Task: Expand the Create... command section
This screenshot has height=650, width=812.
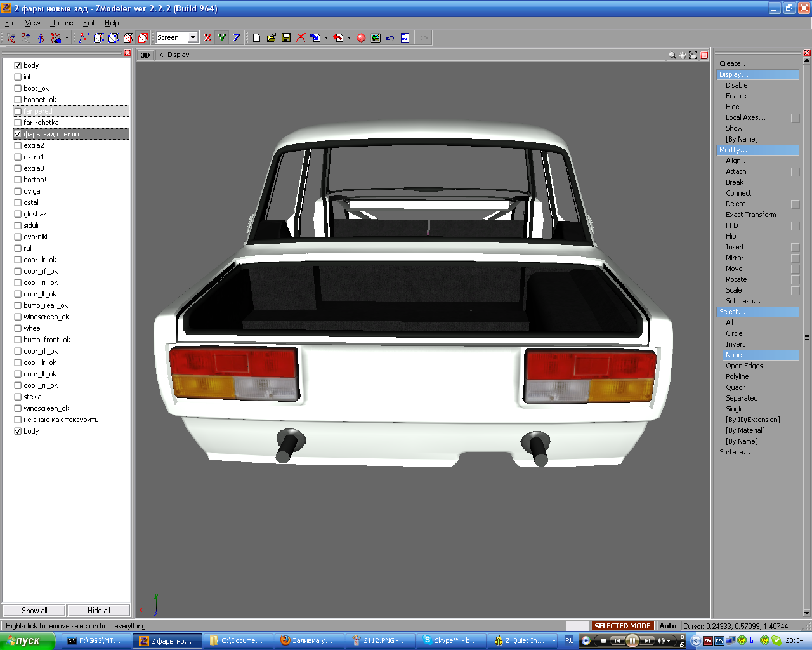Action: point(733,63)
